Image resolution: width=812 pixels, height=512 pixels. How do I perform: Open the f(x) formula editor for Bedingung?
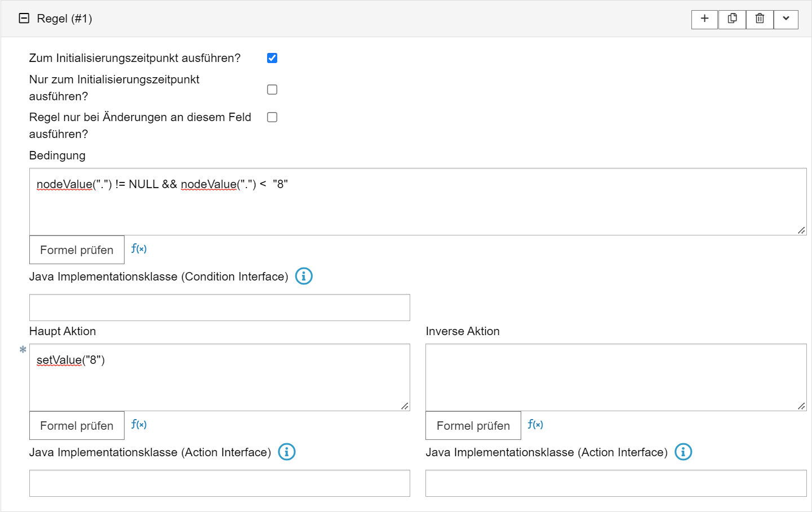click(x=139, y=249)
